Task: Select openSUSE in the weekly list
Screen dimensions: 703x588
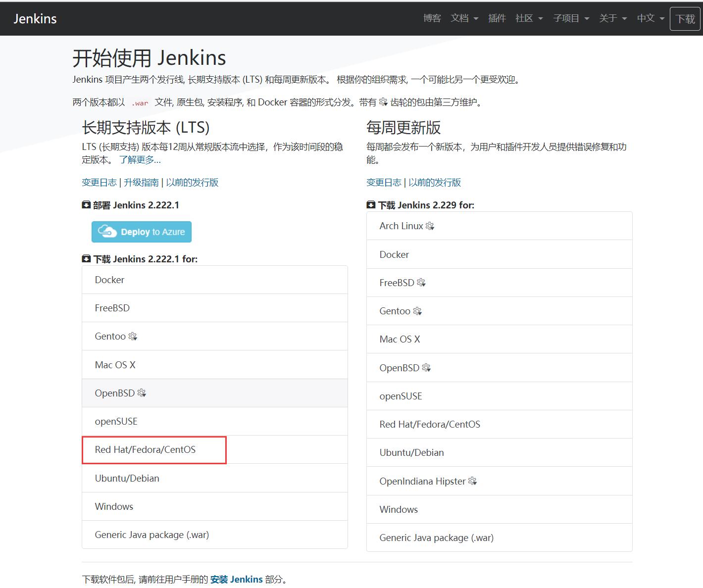Action: point(500,396)
